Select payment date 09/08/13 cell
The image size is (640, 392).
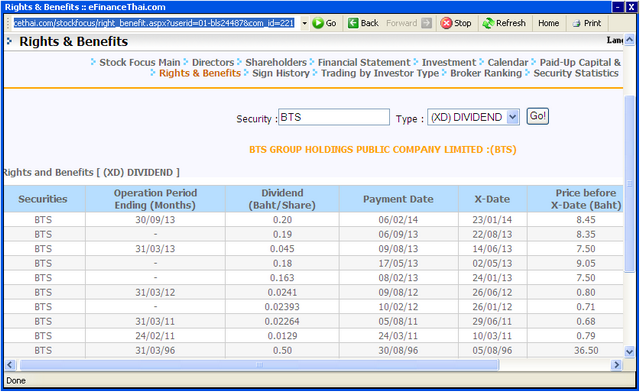coord(398,249)
